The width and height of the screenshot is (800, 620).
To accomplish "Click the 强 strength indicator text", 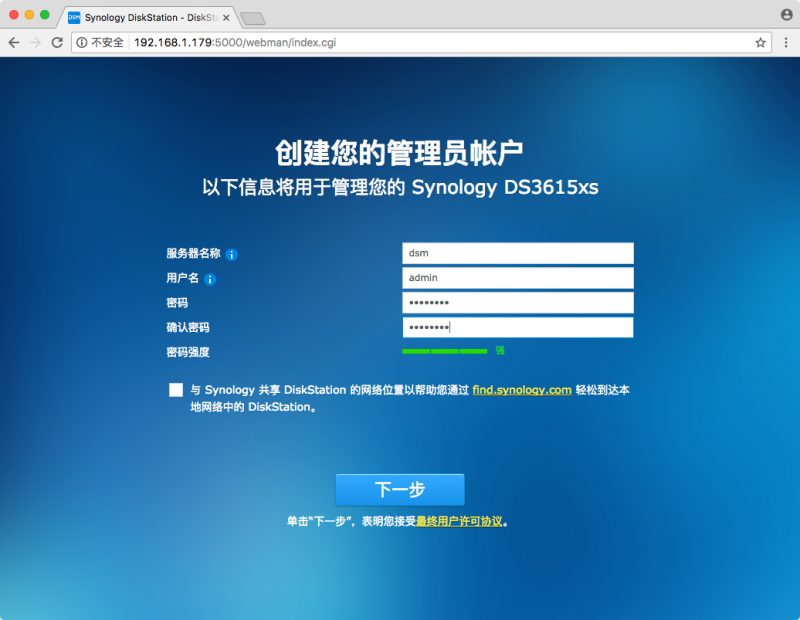I will tap(500, 351).
